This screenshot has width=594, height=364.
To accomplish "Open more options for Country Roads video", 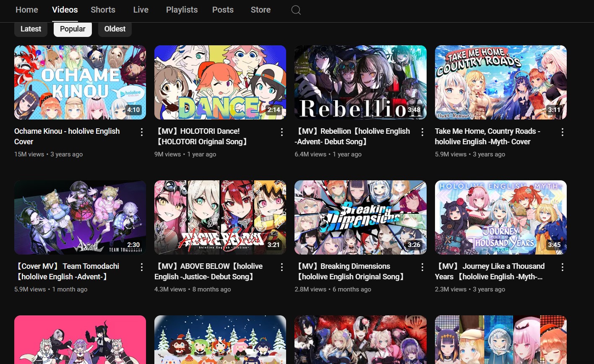I will tap(563, 132).
